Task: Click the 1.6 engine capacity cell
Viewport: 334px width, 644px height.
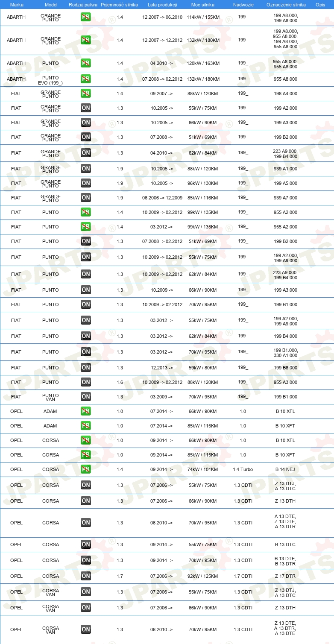Action: pyautogui.click(x=120, y=382)
